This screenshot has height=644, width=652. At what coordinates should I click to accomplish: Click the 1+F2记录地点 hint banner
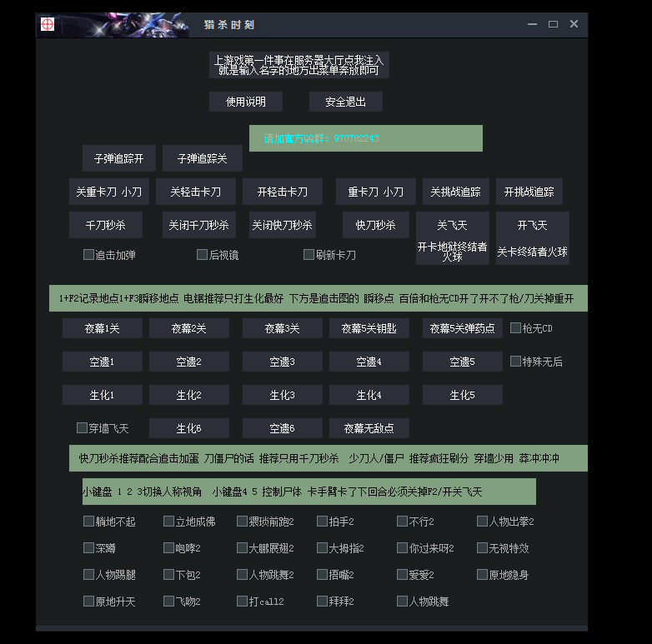[318, 298]
